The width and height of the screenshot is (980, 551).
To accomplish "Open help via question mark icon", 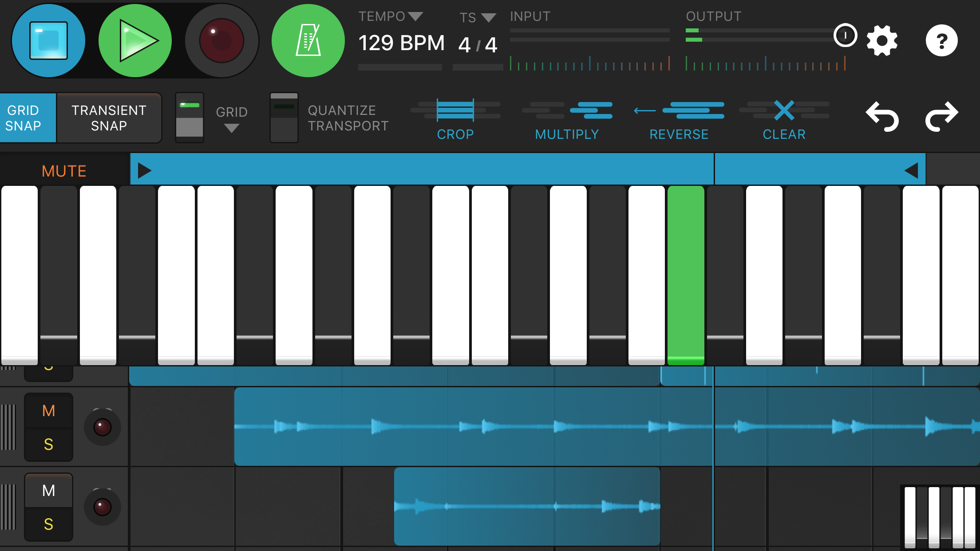I will tap(941, 41).
